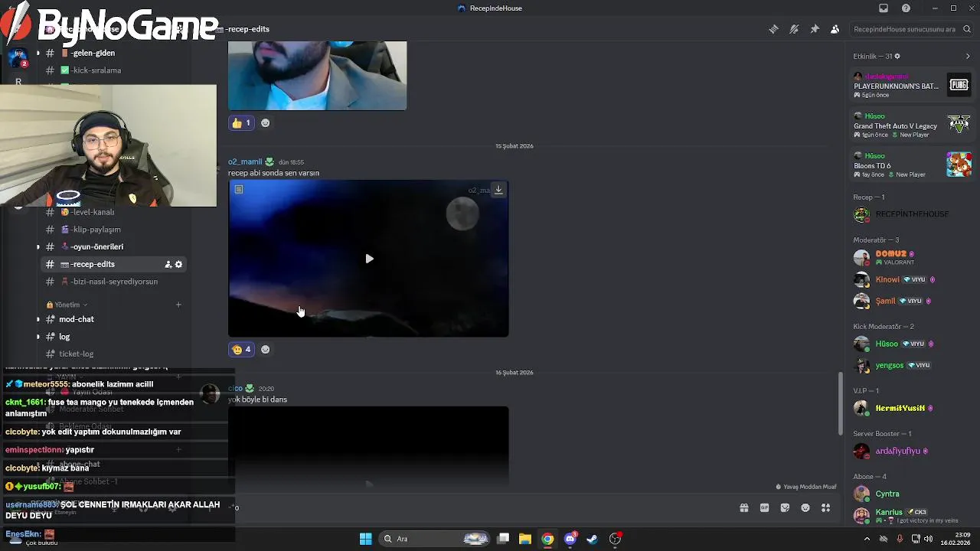Viewport: 980px width, 551px height.
Task: Open Kinowi member profile
Action: 911,279
